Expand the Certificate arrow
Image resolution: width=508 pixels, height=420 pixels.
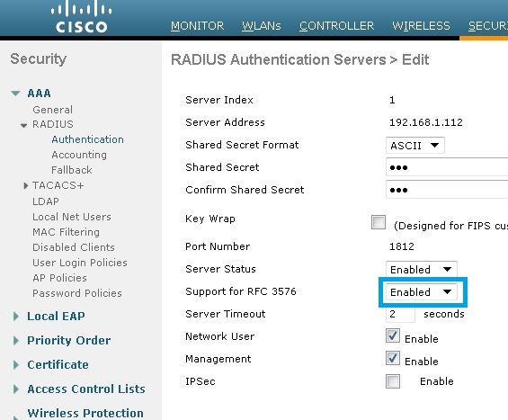pos(15,365)
